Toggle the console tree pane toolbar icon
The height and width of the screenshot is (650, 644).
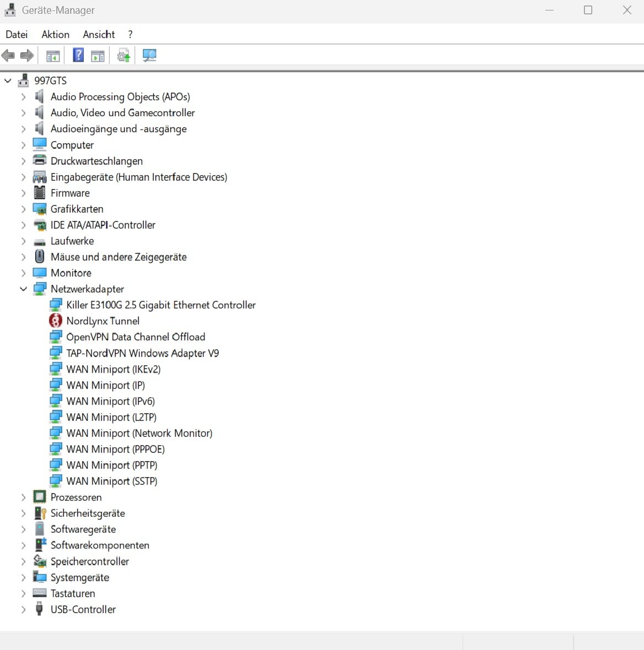(53, 56)
